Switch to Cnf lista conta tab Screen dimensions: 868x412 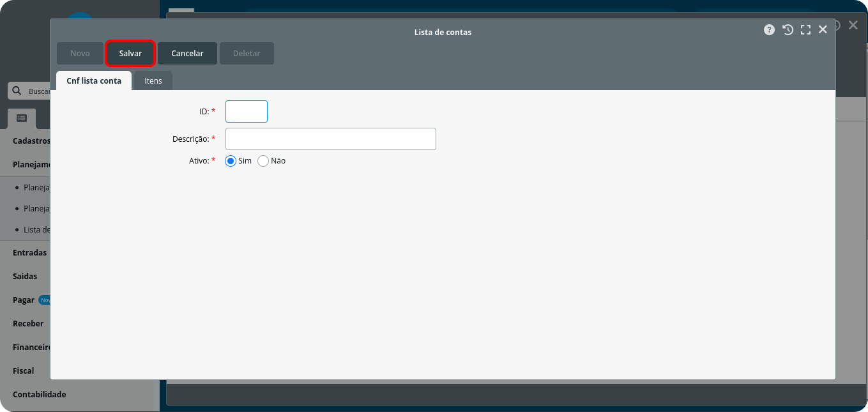[x=94, y=80]
